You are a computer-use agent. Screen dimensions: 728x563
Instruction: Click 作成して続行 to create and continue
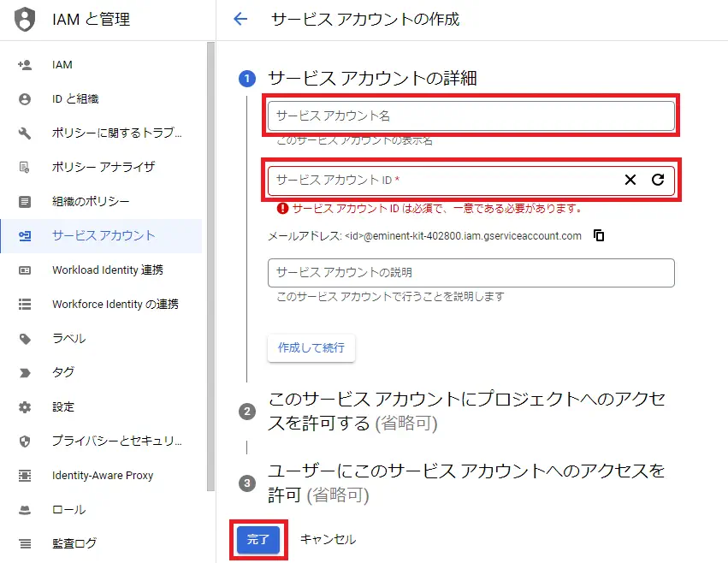pyautogui.click(x=311, y=348)
